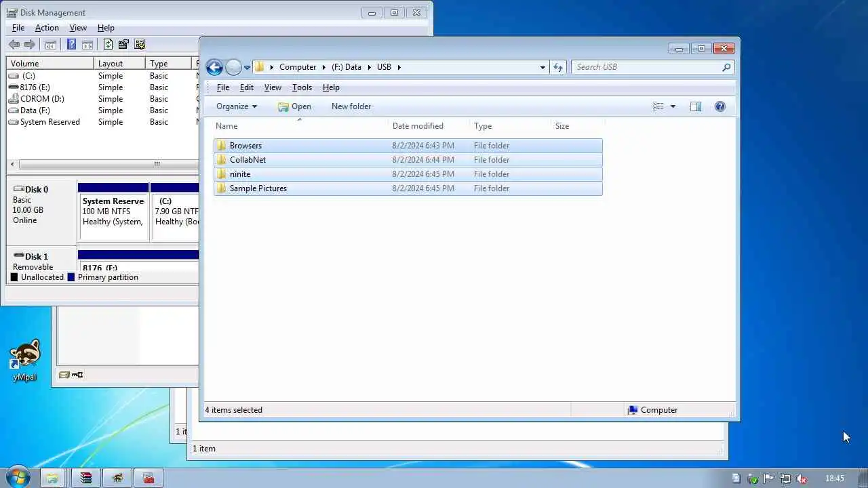Click the blue Help toolbar icon

click(x=72, y=45)
